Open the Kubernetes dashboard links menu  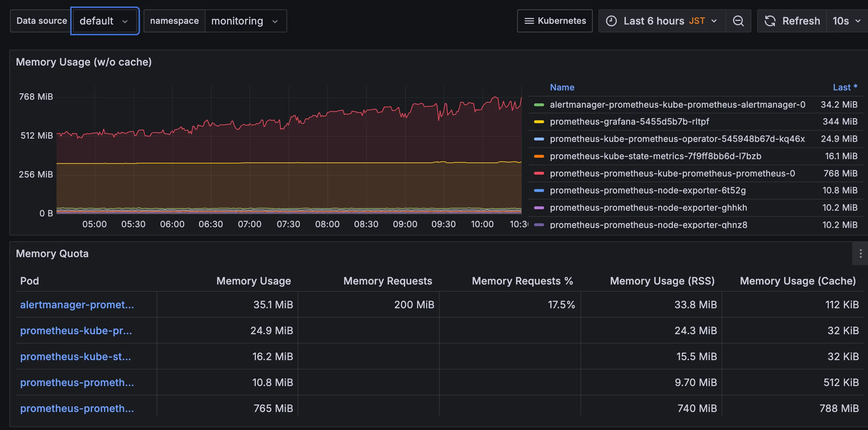coord(555,21)
